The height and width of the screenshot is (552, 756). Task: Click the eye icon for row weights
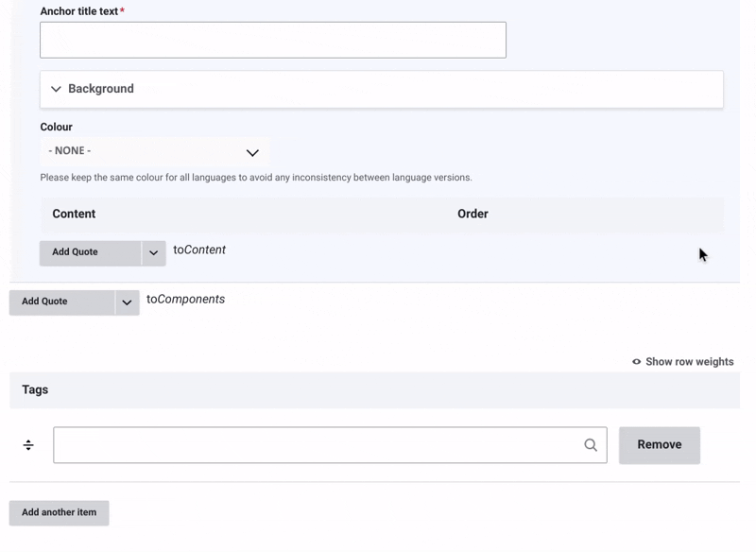pyautogui.click(x=636, y=362)
